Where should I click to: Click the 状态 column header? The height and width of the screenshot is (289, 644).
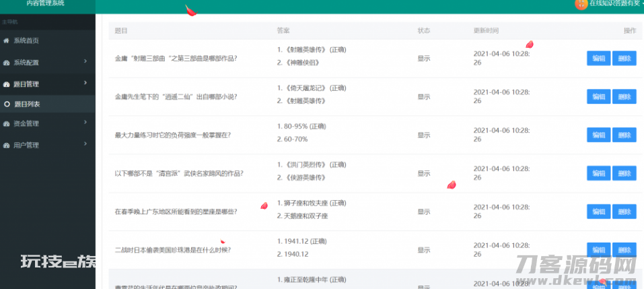pyautogui.click(x=424, y=31)
